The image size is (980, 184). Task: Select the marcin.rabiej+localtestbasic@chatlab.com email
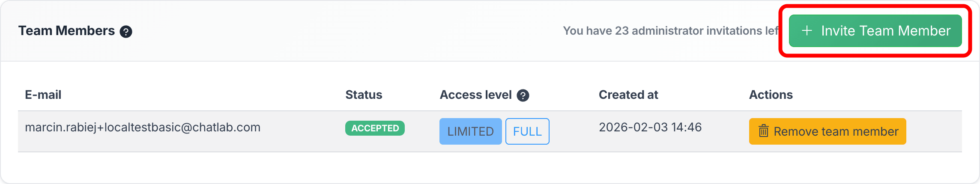(143, 128)
